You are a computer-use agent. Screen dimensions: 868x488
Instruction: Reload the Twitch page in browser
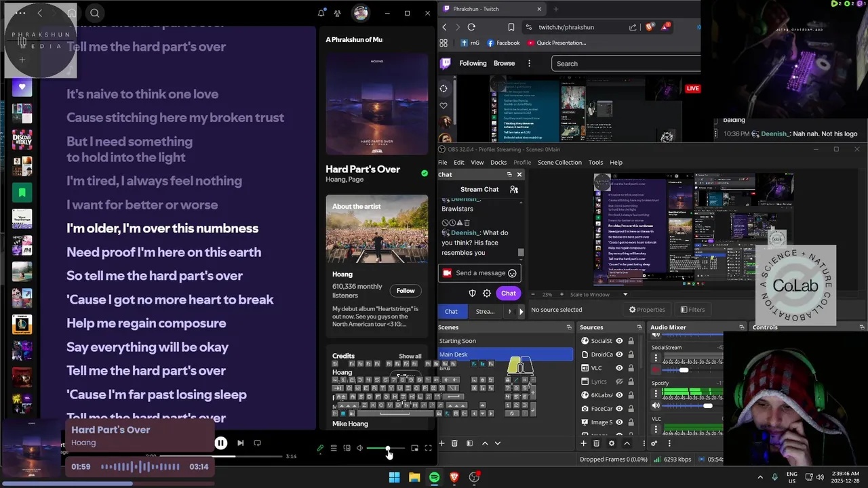pos(471,27)
